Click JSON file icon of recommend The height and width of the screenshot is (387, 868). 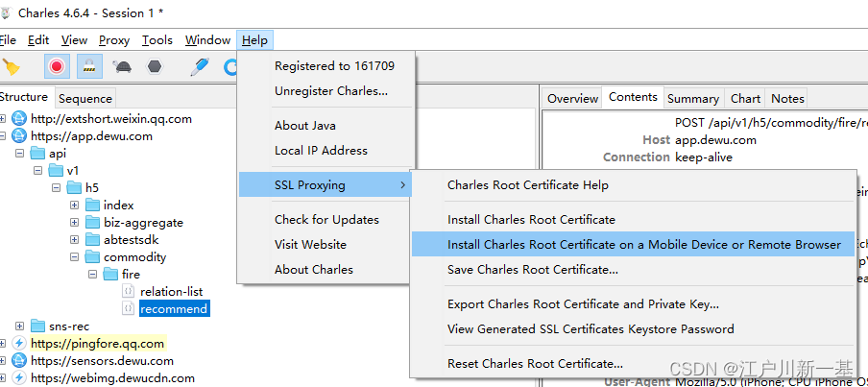[x=128, y=308]
